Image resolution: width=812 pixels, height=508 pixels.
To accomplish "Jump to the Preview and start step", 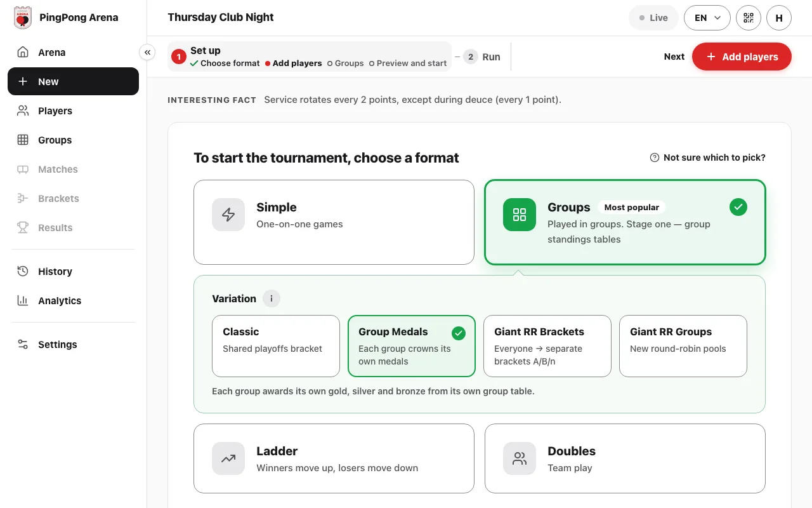I will [408, 63].
